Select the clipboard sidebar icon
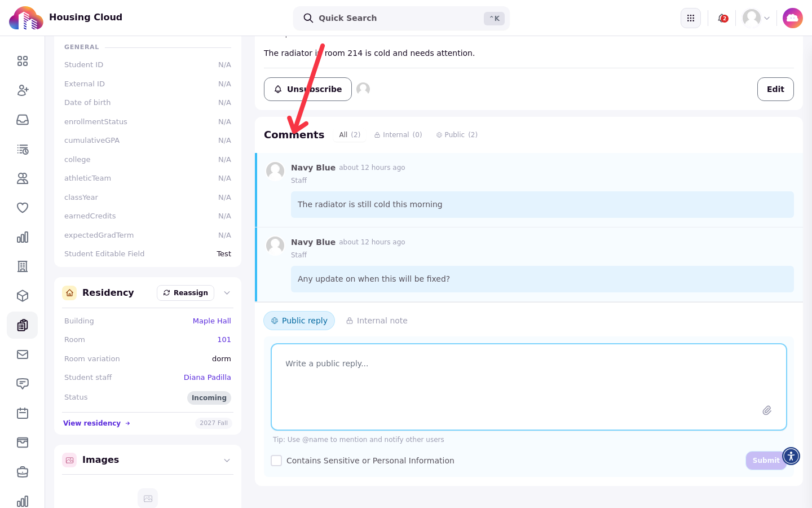Image resolution: width=812 pixels, height=508 pixels. (x=23, y=325)
